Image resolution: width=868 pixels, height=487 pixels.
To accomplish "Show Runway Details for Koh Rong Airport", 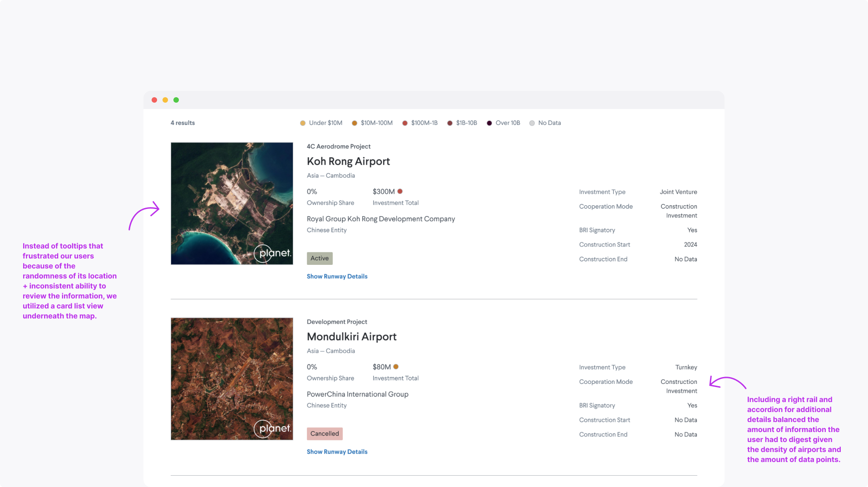I will tap(337, 276).
